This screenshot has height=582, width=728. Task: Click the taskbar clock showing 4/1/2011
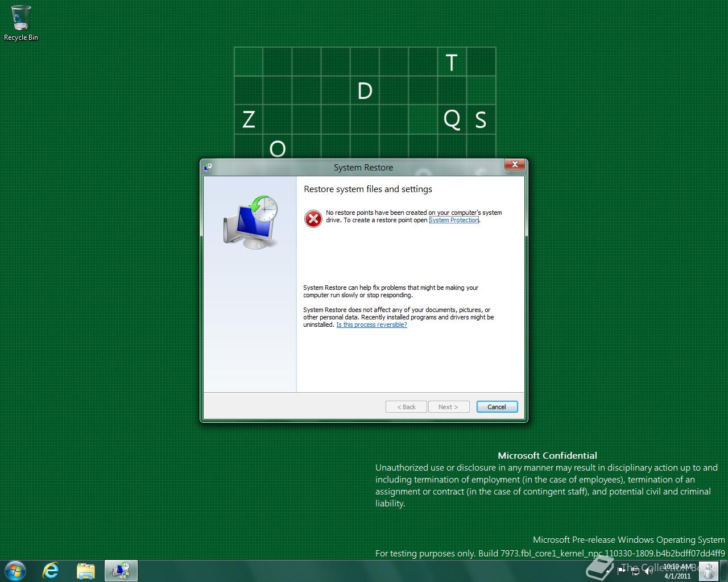(x=677, y=571)
